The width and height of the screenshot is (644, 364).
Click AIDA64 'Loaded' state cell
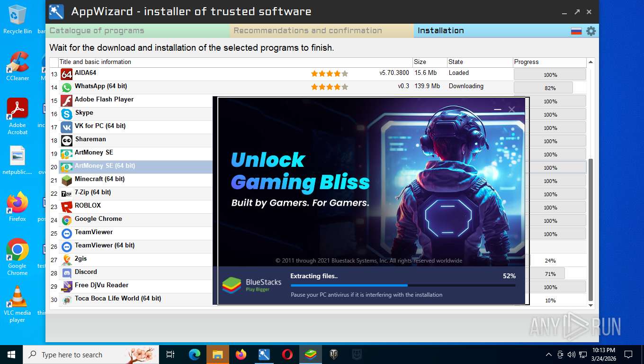coord(459,73)
